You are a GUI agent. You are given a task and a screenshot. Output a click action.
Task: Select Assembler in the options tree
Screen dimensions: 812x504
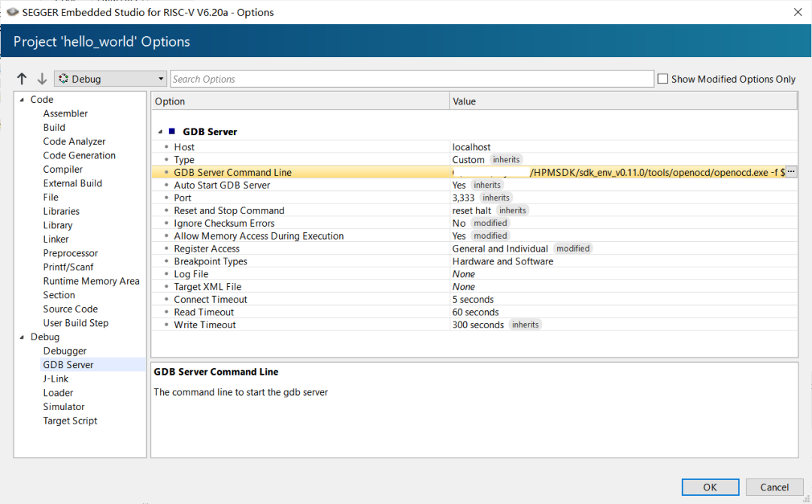point(65,113)
